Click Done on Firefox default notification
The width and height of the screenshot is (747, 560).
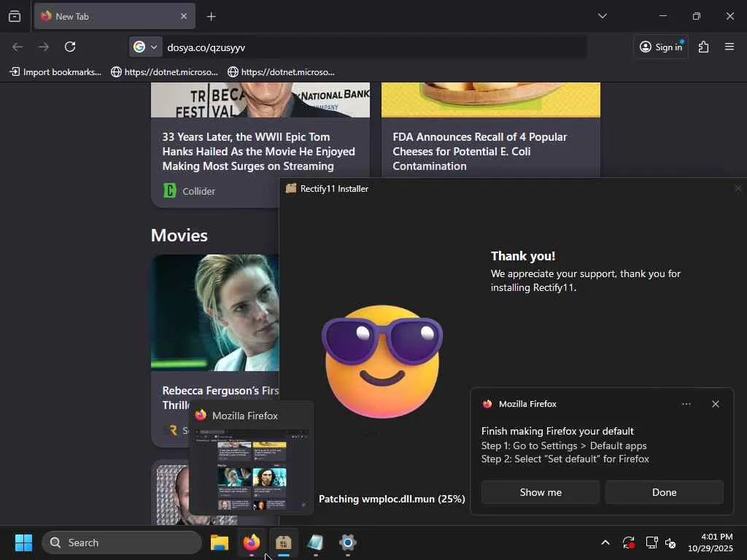(664, 492)
